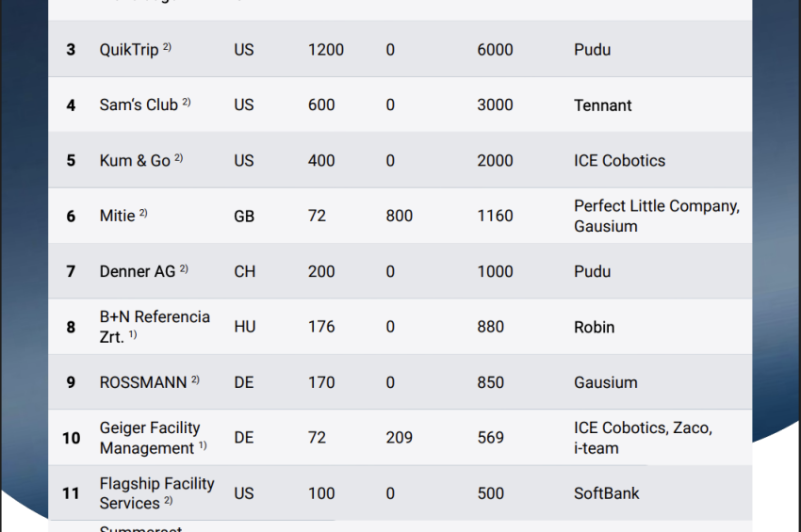This screenshot has width=801, height=532.
Task: Click the Tennant vendor cell
Action: [x=602, y=105]
